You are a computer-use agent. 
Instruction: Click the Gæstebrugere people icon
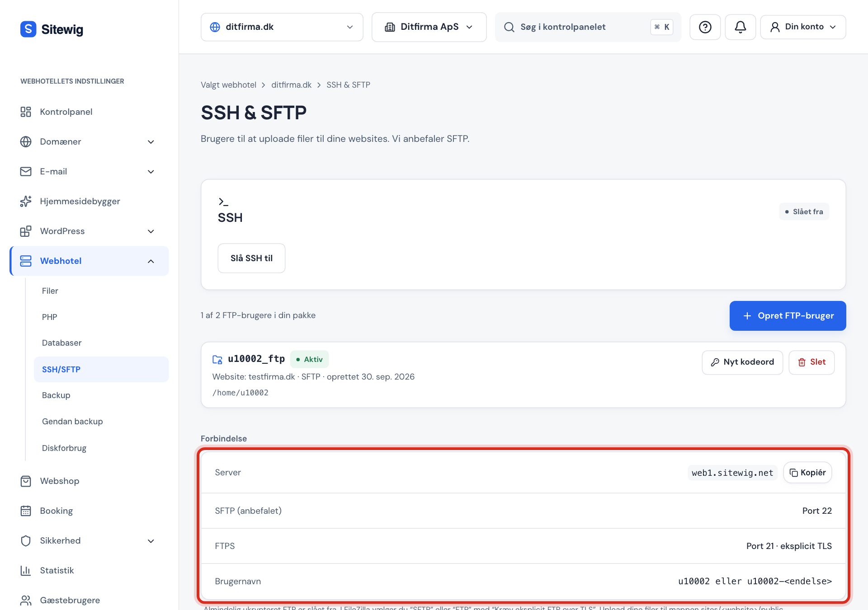point(26,601)
